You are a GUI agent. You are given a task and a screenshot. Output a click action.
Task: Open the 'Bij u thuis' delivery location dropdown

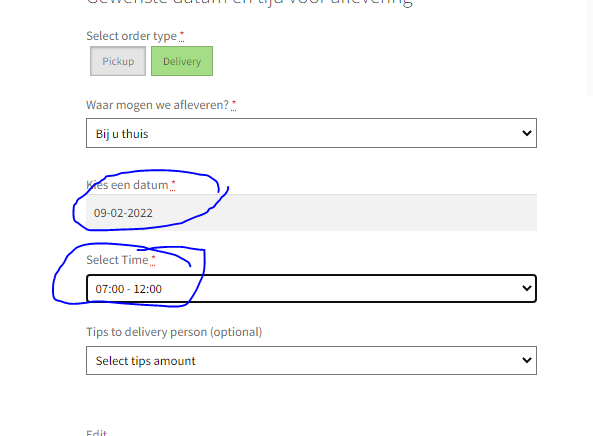coord(311,133)
